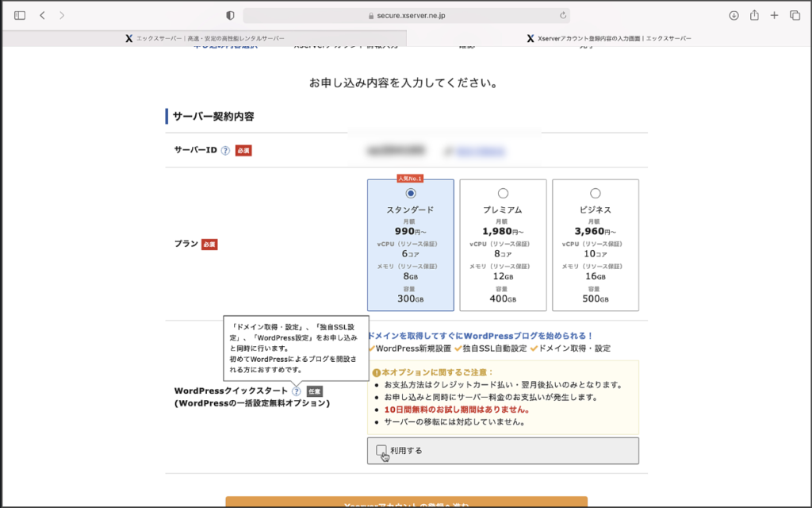The image size is (812, 508).
Task: Click the ドメイン取得・設定 feature text
Action: click(575, 349)
